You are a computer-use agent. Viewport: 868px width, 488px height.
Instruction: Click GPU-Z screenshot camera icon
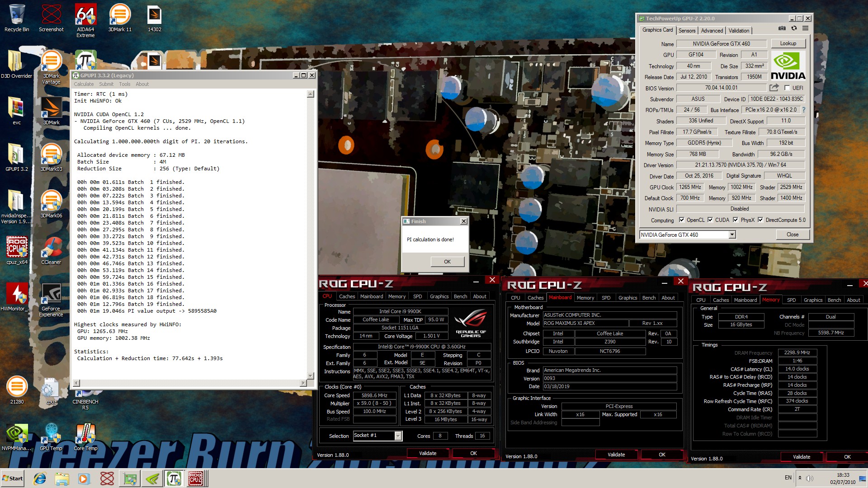(x=782, y=28)
